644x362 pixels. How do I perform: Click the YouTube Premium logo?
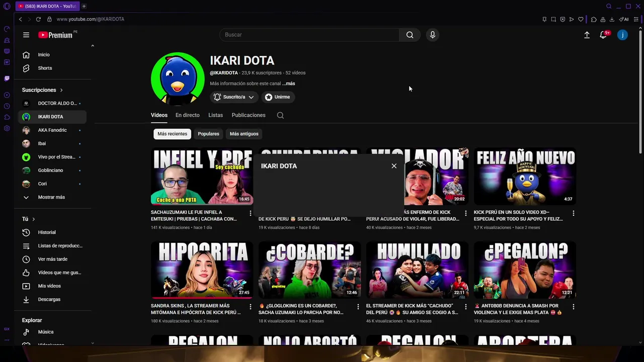pyautogui.click(x=56, y=35)
